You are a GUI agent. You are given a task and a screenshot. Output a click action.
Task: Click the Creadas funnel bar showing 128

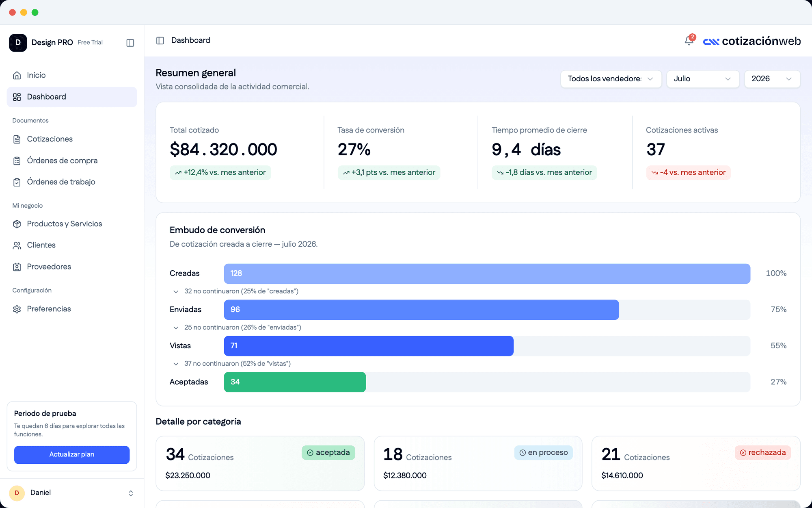pos(487,274)
